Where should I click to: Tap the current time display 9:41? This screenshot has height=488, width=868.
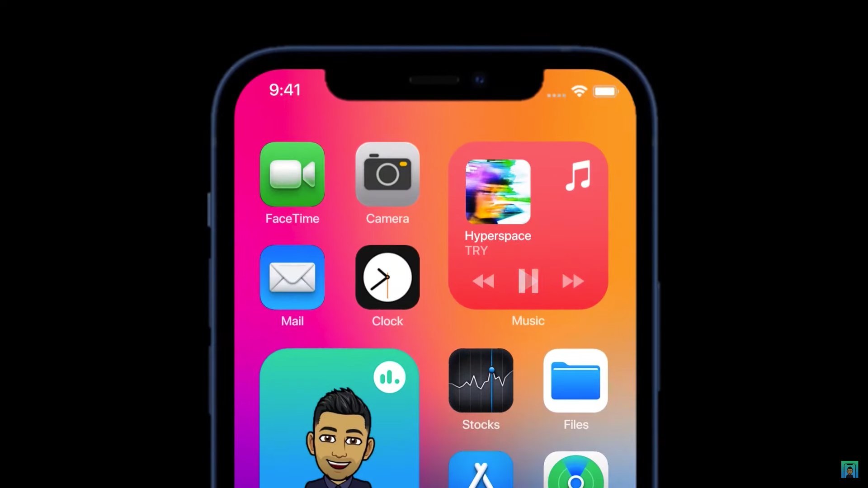coord(285,89)
